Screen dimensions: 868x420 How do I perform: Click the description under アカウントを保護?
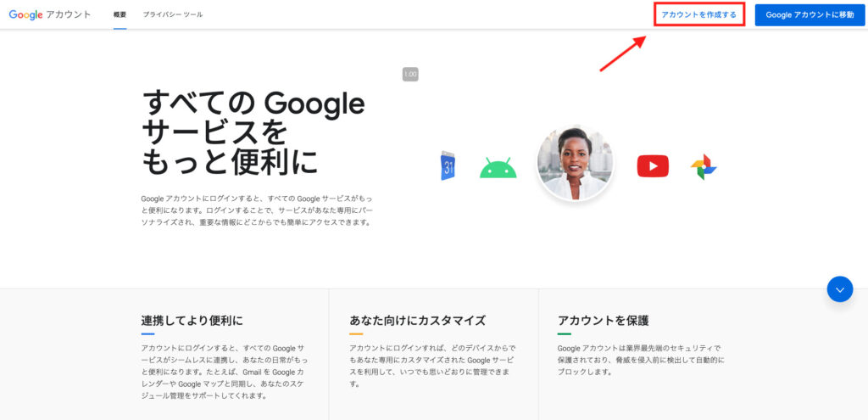click(x=641, y=360)
